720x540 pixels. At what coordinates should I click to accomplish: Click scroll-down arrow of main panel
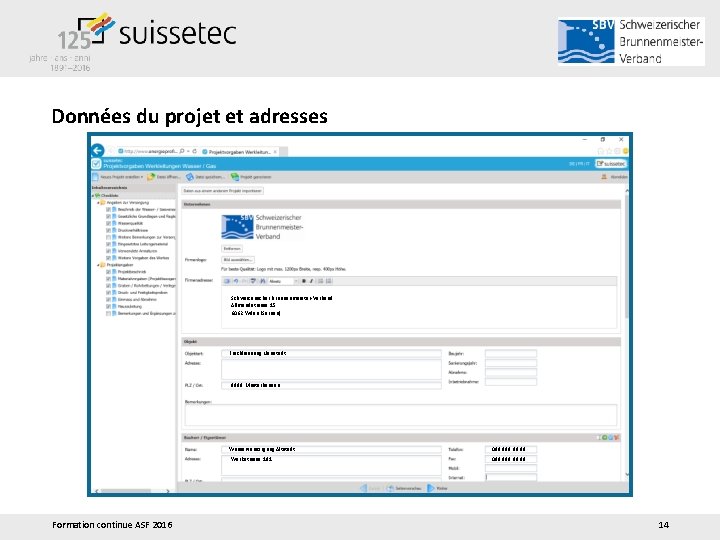click(626, 474)
